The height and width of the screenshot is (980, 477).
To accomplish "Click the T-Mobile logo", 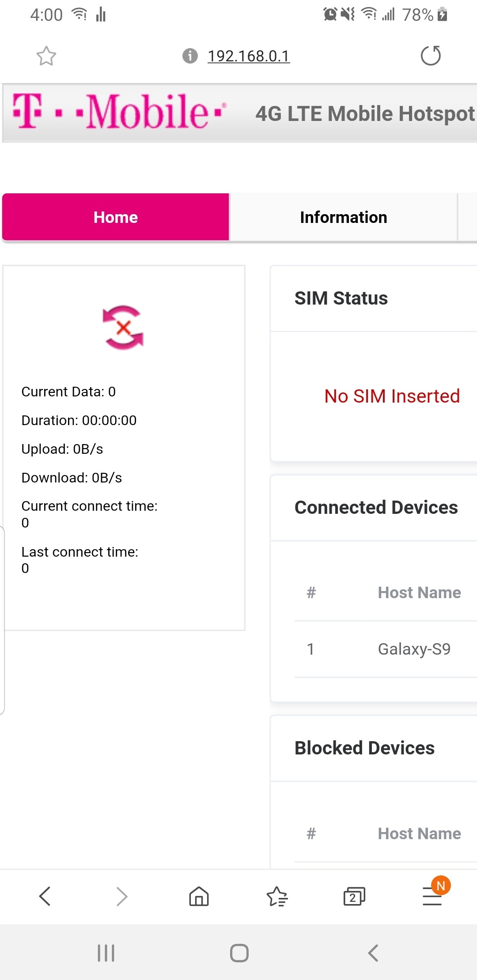I will [x=119, y=111].
